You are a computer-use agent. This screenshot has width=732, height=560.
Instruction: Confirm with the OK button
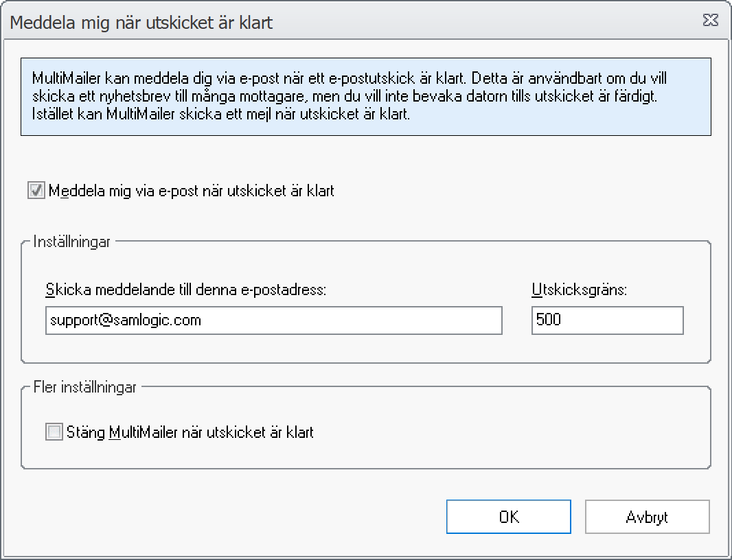tap(508, 517)
